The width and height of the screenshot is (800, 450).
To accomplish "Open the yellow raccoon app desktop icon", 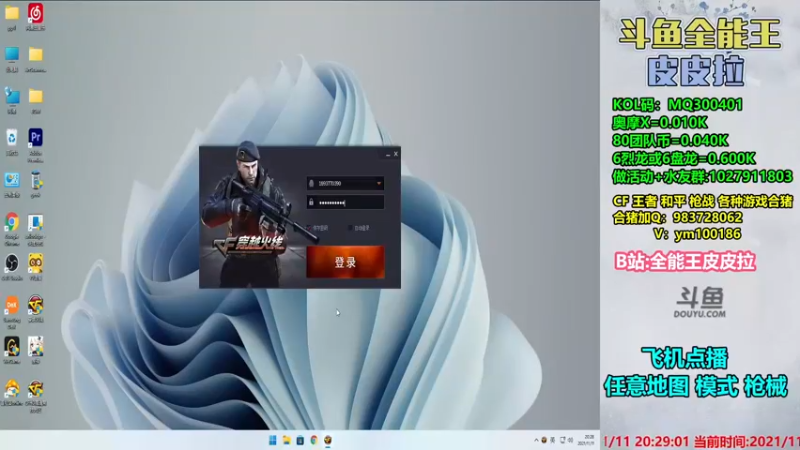I will 35,264.
